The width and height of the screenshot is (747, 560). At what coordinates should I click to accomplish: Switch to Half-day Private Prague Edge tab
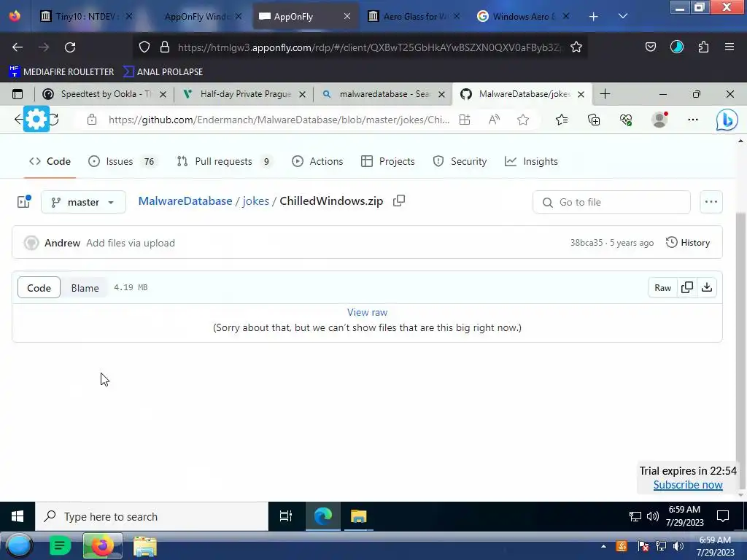click(x=245, y=94)
